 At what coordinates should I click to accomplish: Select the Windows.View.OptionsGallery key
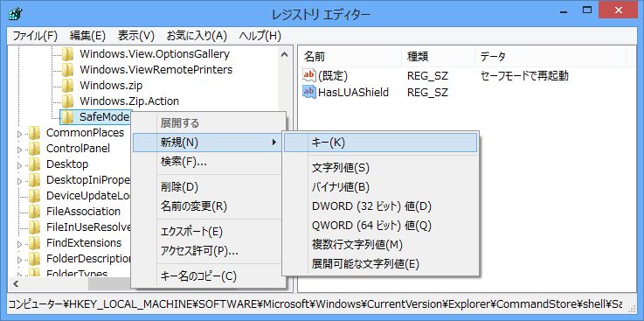(155, 54)
